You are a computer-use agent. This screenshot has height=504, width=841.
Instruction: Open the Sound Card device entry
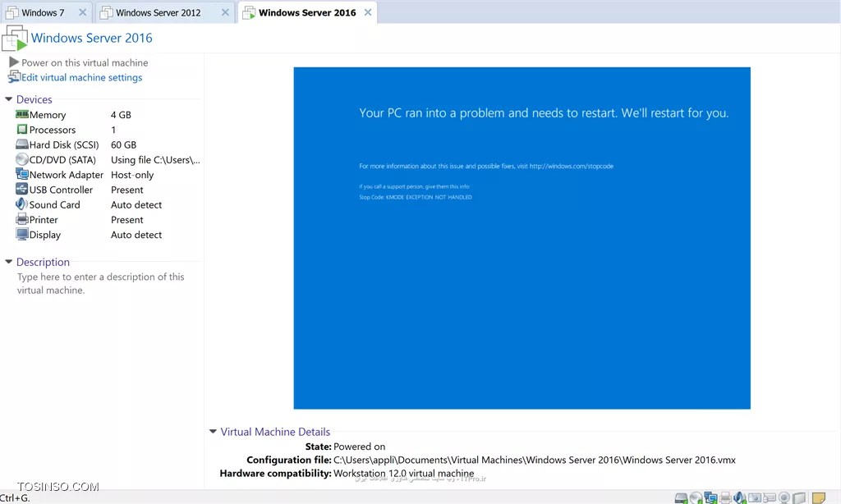coord(55,205)
